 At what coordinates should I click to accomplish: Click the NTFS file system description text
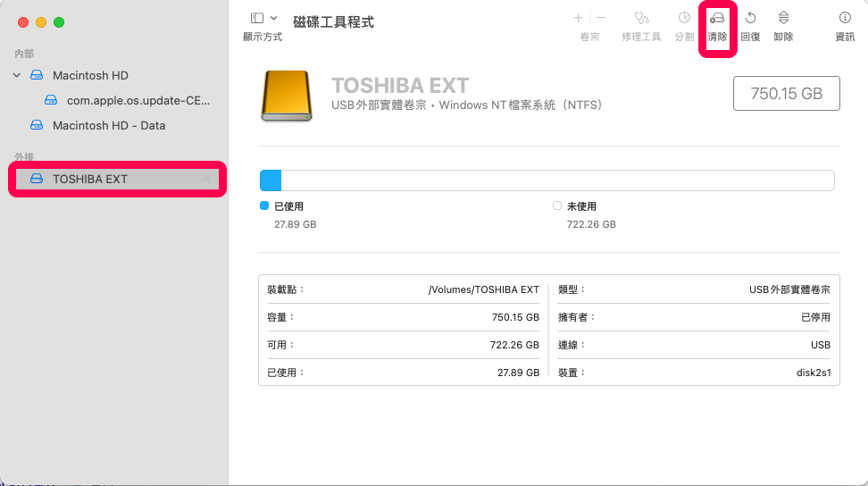pos(466,105)
